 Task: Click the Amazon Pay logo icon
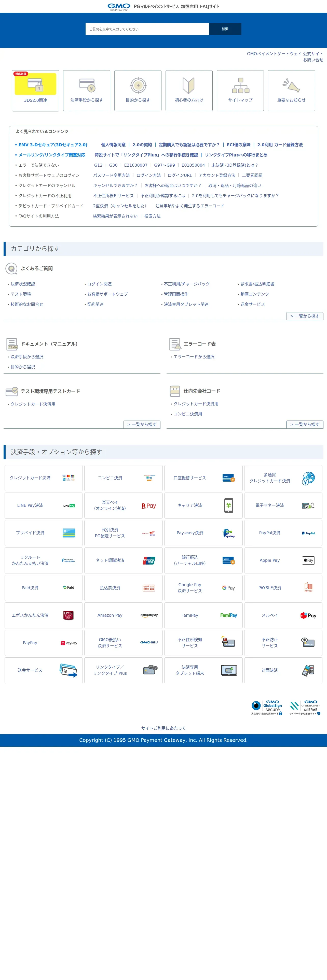(149, 615)
